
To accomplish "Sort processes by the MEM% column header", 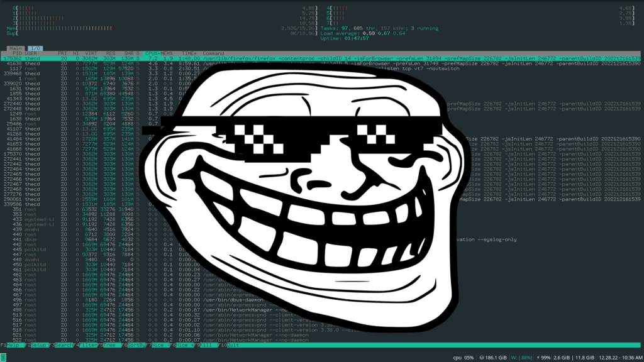I will point(167,53).
